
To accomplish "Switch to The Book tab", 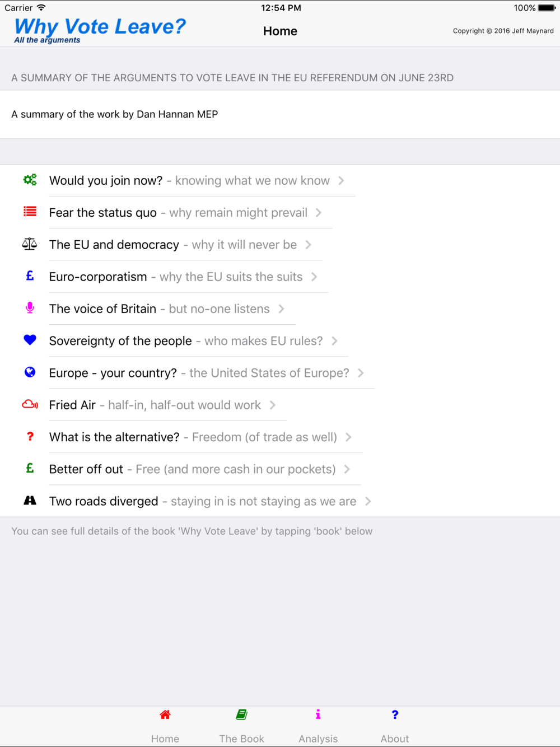I will click(241, 726).
